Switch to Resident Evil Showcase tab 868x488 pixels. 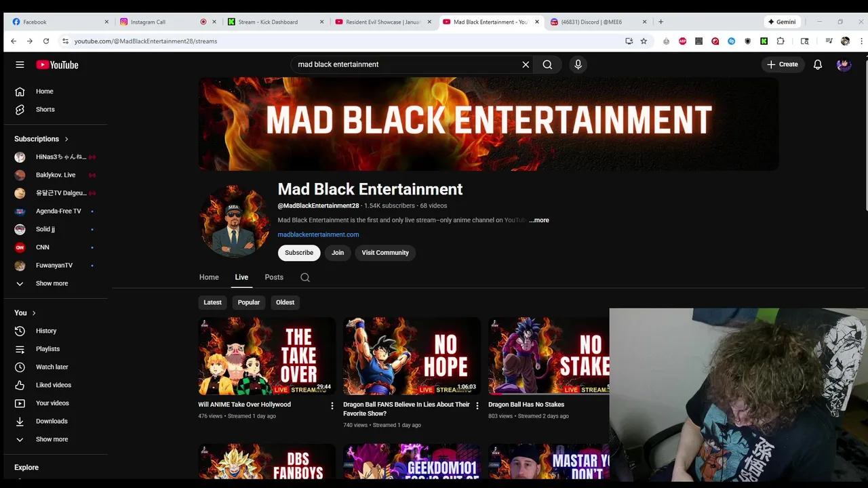[382, 22]
